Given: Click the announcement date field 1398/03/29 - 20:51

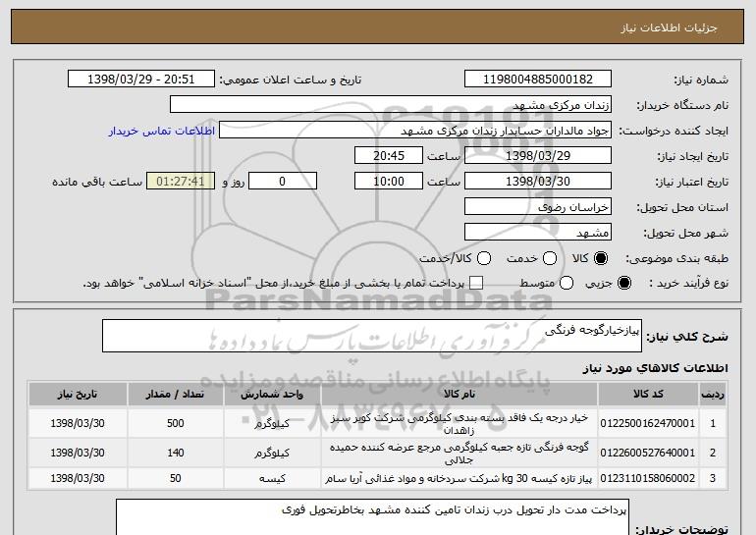Looking at the screenshot, I should click(x=141, y=80).
